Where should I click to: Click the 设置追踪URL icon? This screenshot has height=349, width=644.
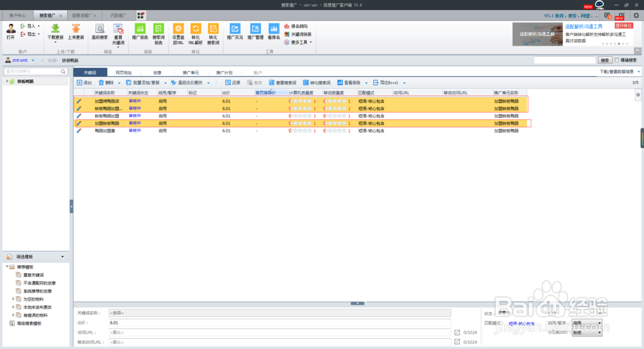coord(178,29)
